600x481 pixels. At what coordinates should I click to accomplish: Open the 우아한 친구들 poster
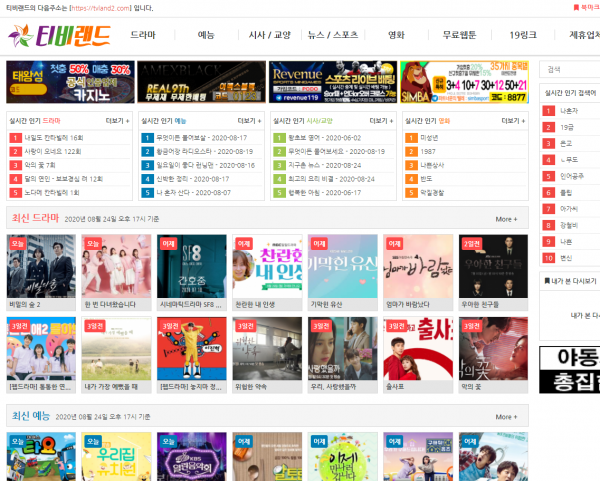point(493,266)
